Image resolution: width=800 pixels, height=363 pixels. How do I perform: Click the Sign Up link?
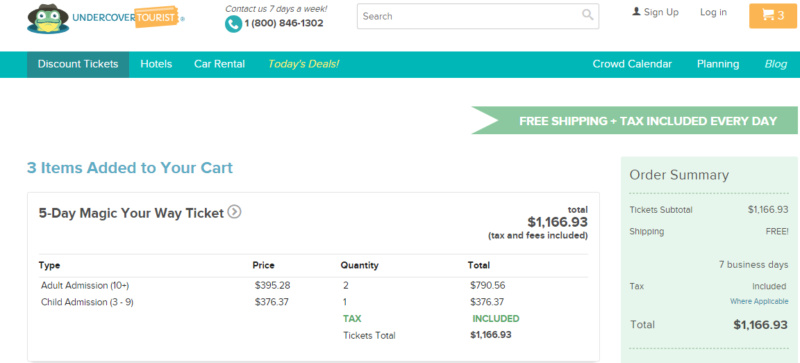click(x=661, y=12)
